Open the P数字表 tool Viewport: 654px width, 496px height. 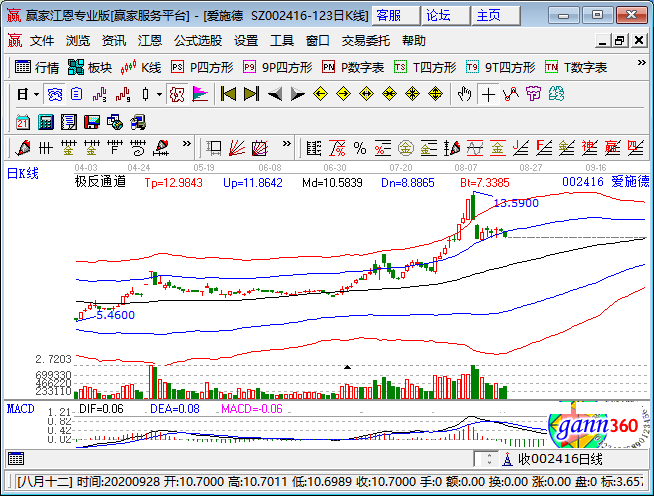tap(353, 67)
